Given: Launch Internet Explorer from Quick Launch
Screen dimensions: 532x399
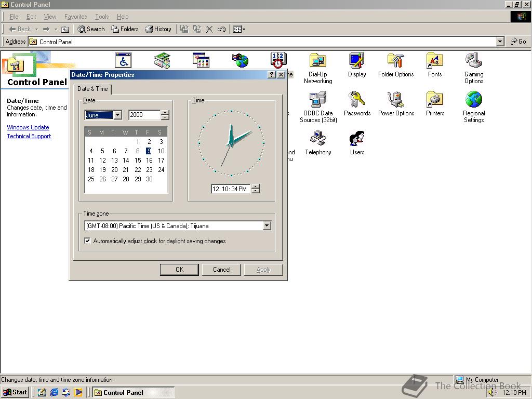Looking at the screenshot, I should point(54,393).
